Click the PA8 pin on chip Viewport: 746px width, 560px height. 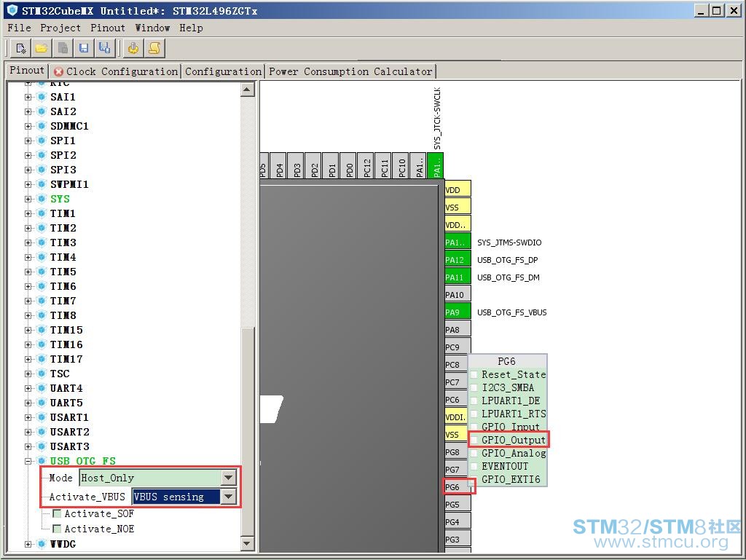pos(458,330)
